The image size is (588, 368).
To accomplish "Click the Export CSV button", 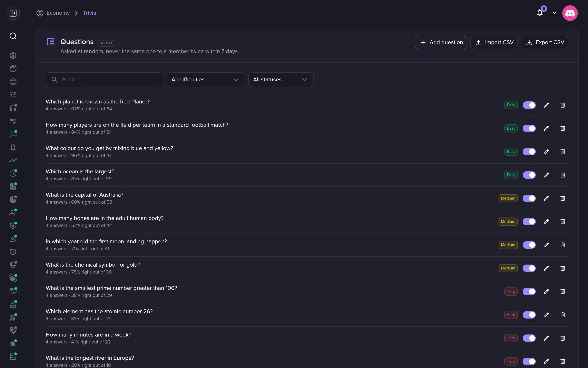I will [545, 43].
